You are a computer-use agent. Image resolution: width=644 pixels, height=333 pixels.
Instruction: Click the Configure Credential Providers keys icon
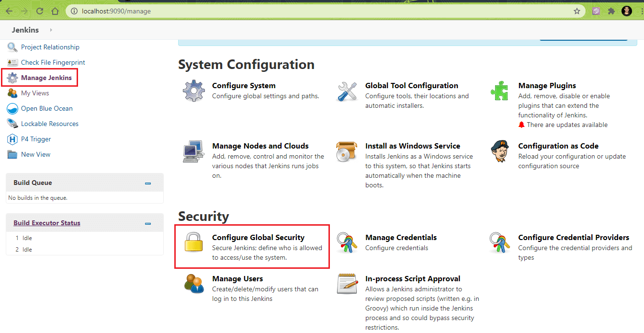pyautogui.click(x=500, y=242)
